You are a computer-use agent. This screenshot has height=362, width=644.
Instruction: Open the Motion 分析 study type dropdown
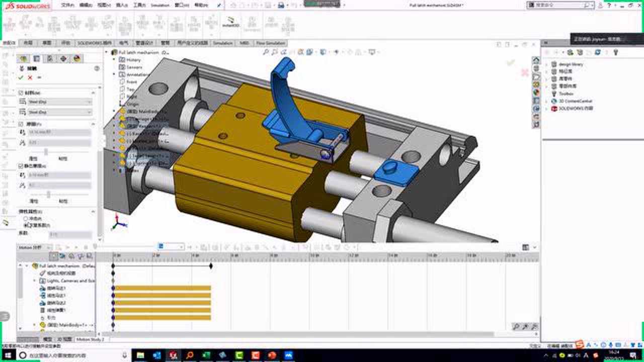[48, 246]
